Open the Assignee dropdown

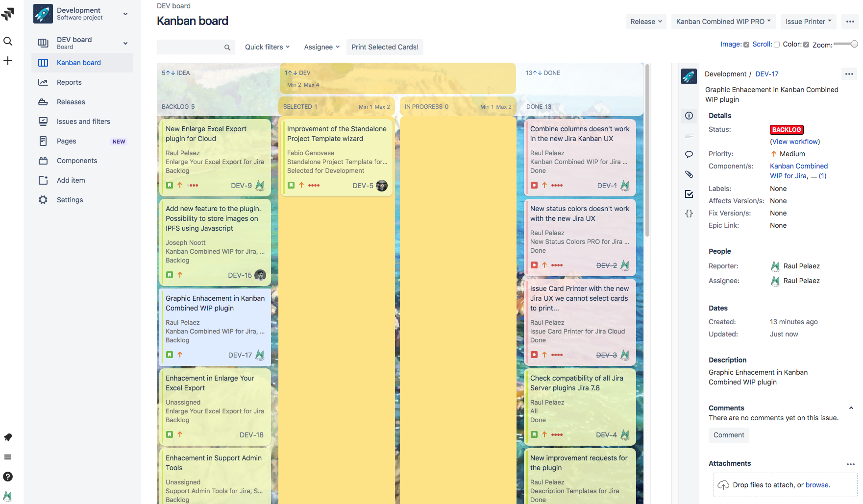tap(321, 47)
